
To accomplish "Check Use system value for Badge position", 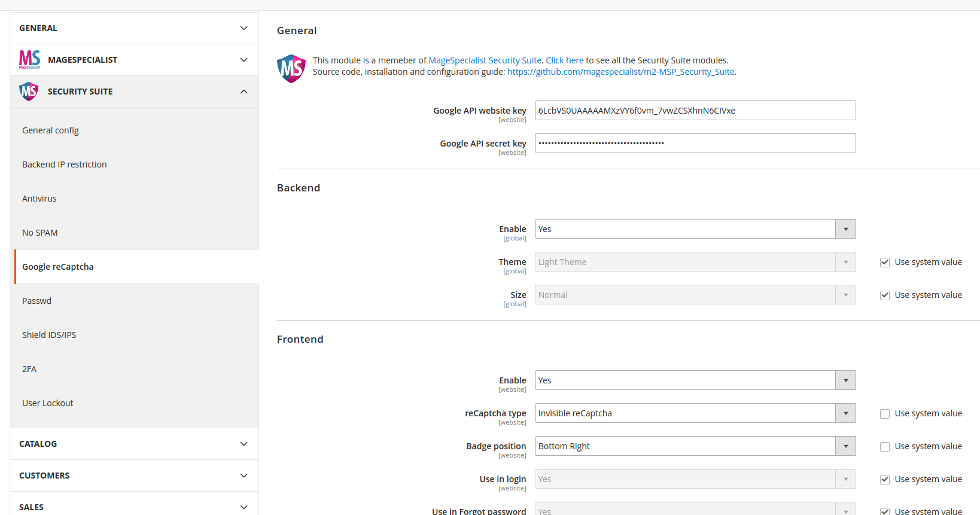I will point(885,447).
